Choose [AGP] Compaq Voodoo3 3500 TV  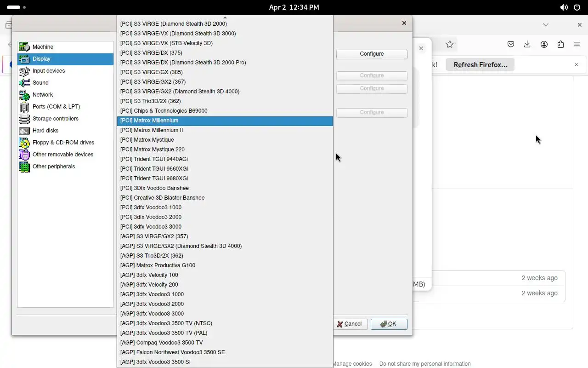(225, 343)
